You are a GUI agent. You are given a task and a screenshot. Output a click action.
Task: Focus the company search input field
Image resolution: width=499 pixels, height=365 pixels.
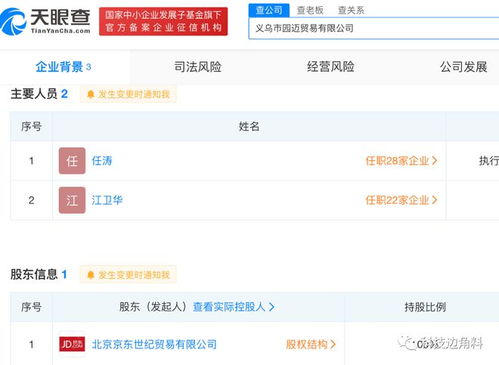[x=374, y=28]
